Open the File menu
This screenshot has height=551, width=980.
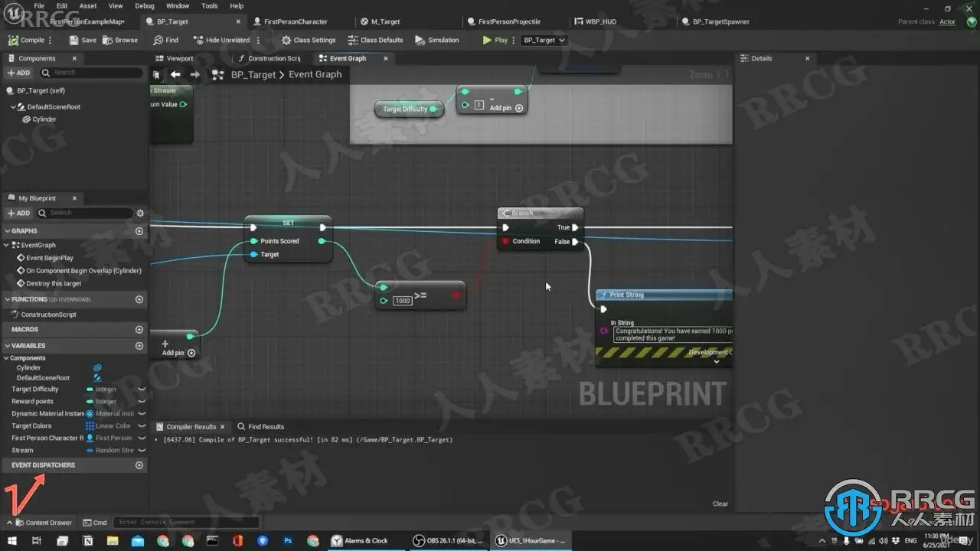39,6
